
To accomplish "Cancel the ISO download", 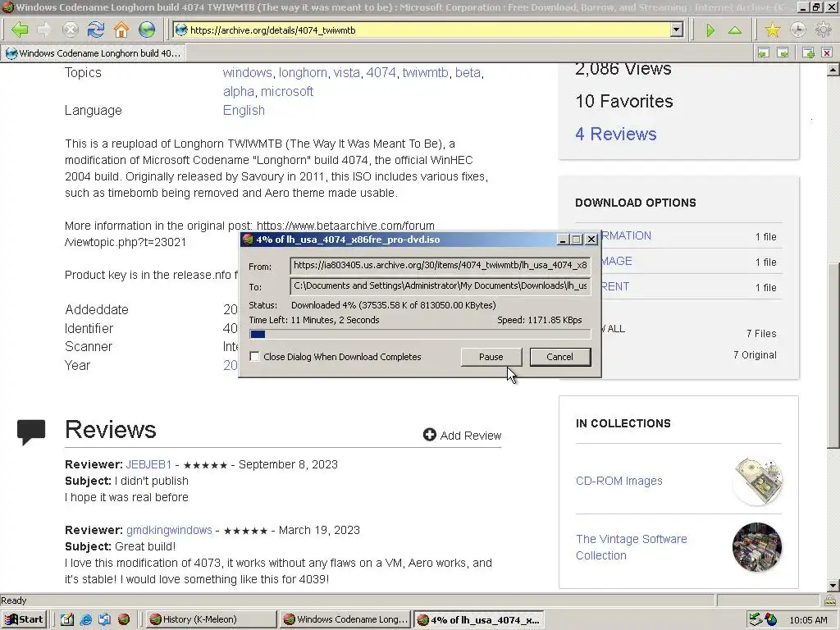I will pos(559,357).
